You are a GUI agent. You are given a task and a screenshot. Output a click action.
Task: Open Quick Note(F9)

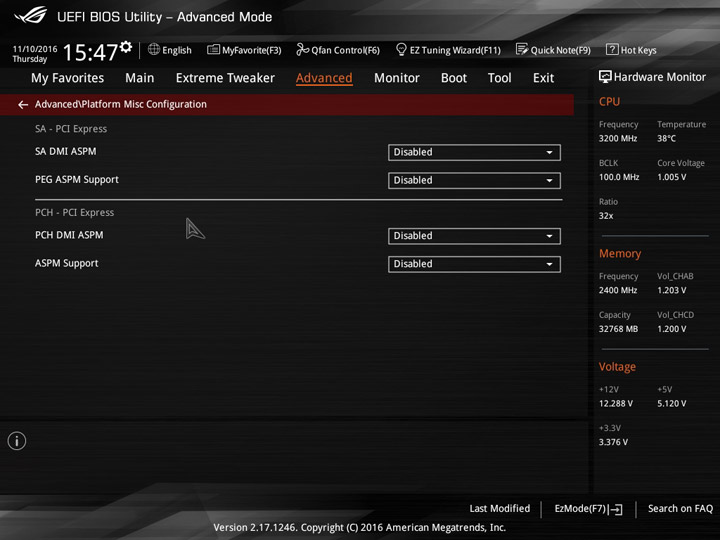[561, 50]
